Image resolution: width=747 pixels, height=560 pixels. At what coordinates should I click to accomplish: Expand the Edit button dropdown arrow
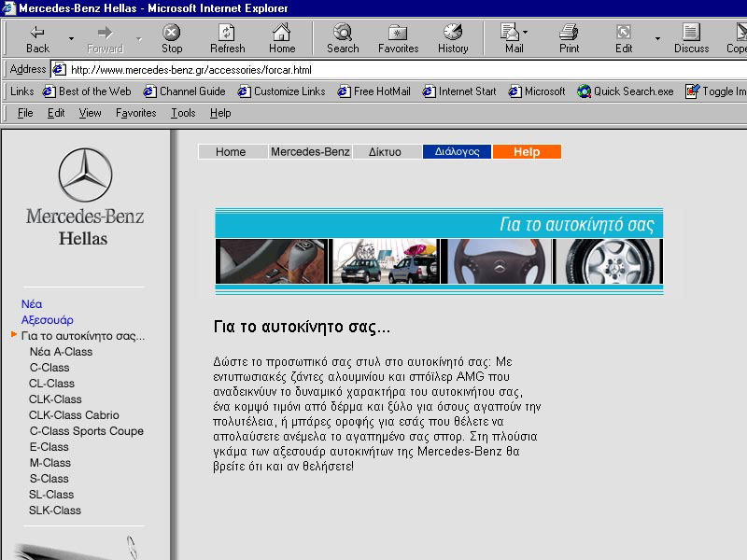tap(657, 39)
